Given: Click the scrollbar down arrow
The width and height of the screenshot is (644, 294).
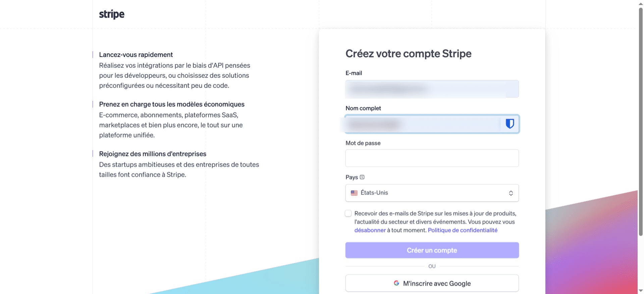Looking at the screenshot, I should tap(641, 291).
